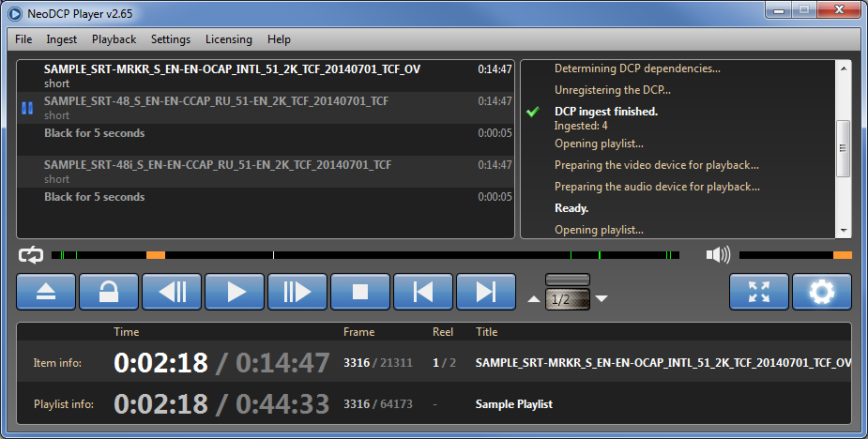The height and width of the screenshot is (439, 868).
Task: Toggle the lock controls button
Action: tap(109, 292)
